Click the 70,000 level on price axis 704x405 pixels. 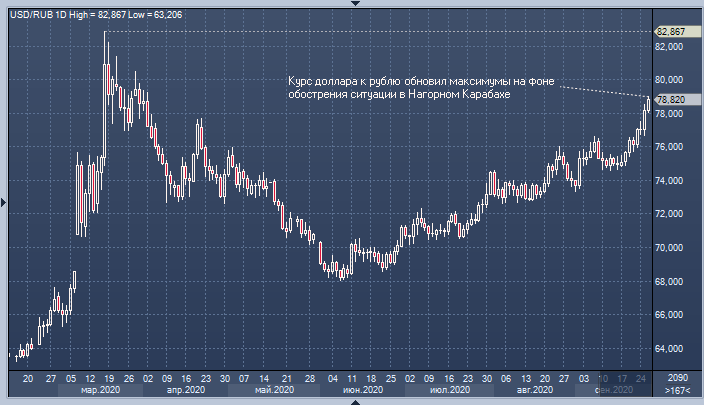point(669,247)
